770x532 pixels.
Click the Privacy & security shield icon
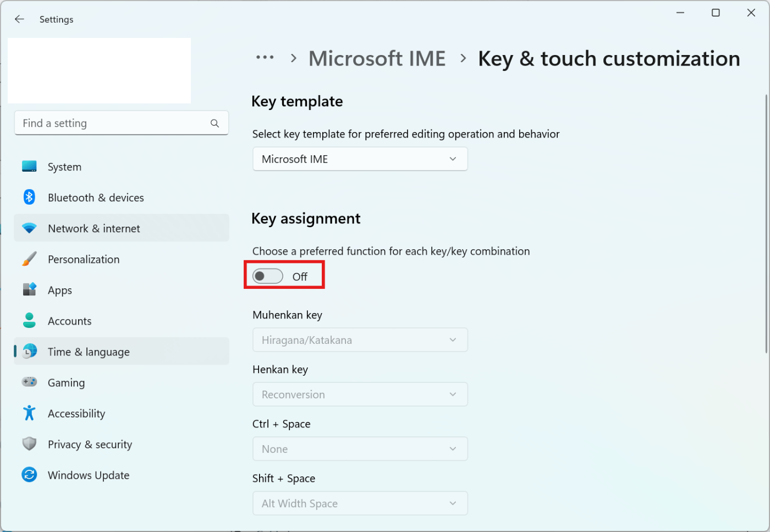29,443
